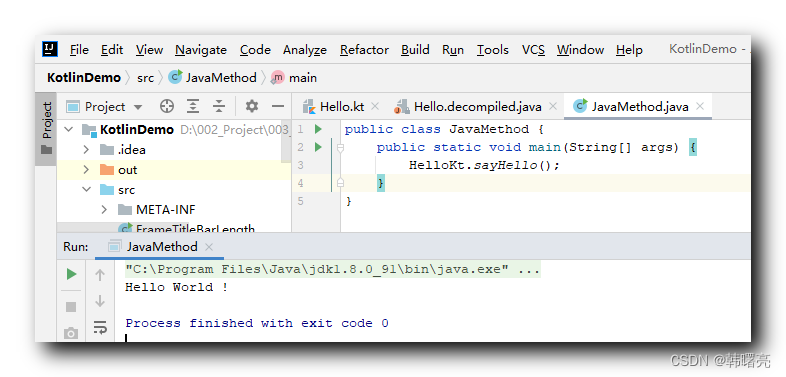This screenshot has width=786, height=377.
Task: Toggle soft-wrap in the Run console
Action: tap(100, 328)
